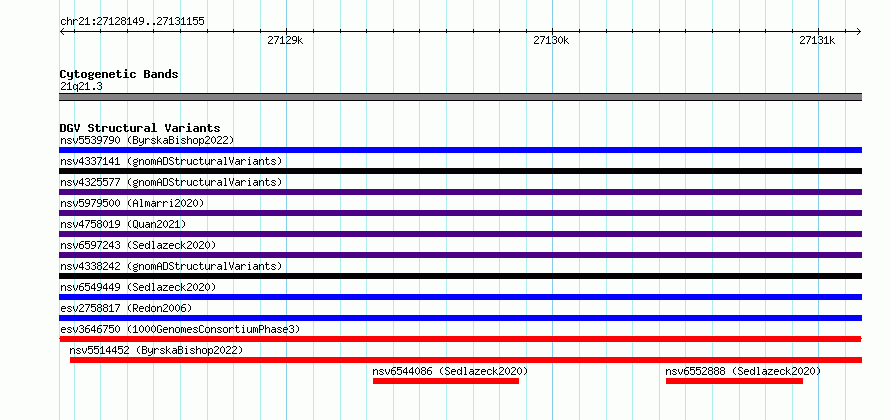Click the Cytogenetic Bands track title

tap(119, 74)
